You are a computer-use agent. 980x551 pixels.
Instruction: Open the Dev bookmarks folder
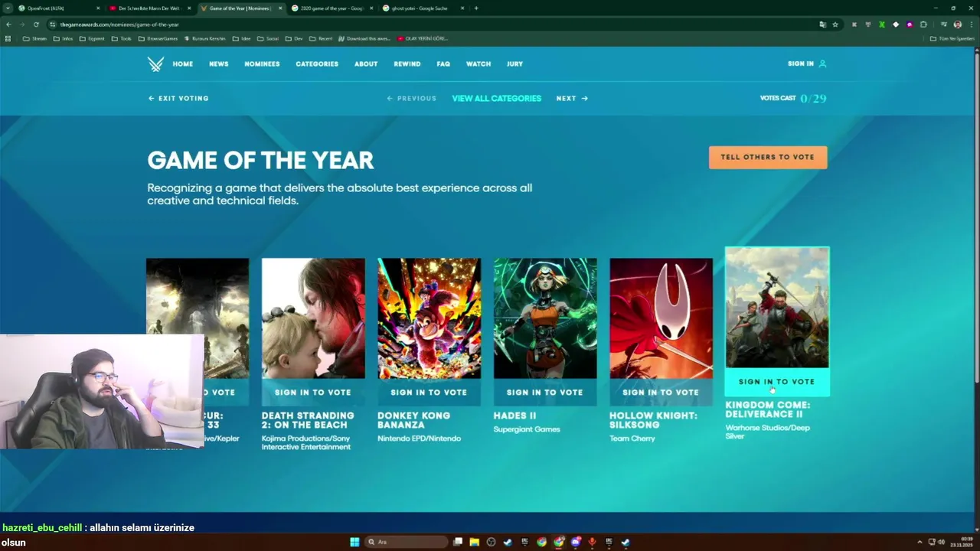pyautogui.click(x=294, y=38)
